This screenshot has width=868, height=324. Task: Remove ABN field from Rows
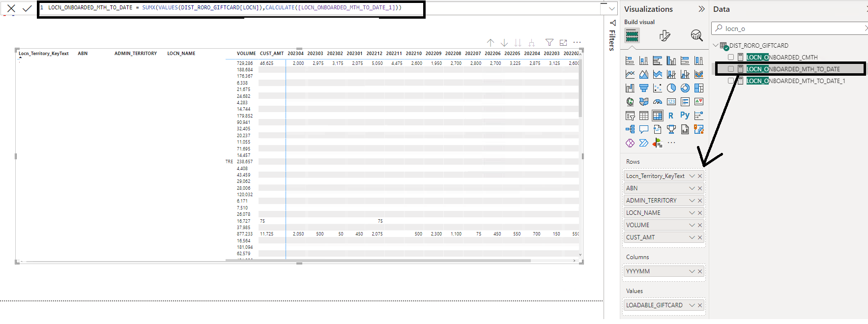[700, 188]
